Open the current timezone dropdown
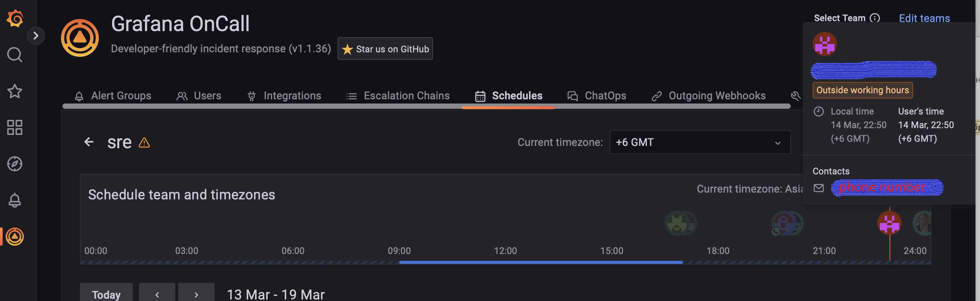Image resolution: width=980 pixels, height=301 pixels. (700, 142)
